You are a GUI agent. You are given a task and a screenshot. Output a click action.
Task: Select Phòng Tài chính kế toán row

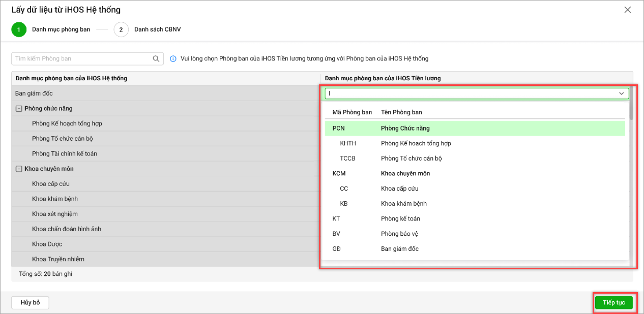(64, 153)
